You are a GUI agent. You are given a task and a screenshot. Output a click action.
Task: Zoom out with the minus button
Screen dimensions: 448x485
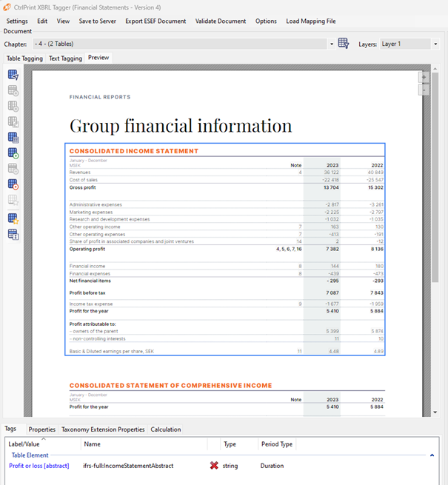point(424,90)
